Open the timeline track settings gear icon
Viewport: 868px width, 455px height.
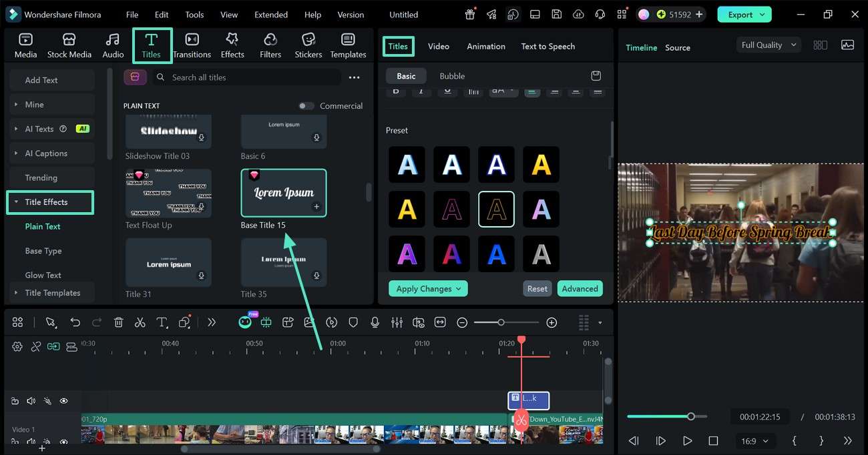[x=17, y=346]
